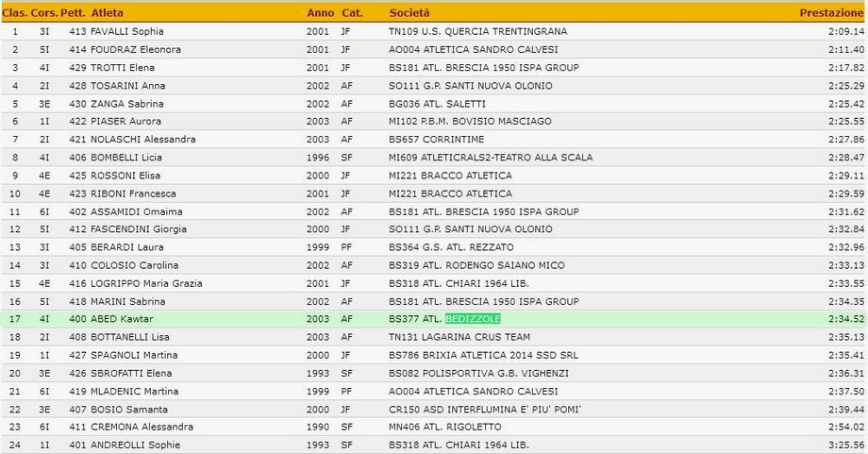868x454 pixels.
Task: Click bib number 413
Action: pyautogui.click(x=77, y=31)
